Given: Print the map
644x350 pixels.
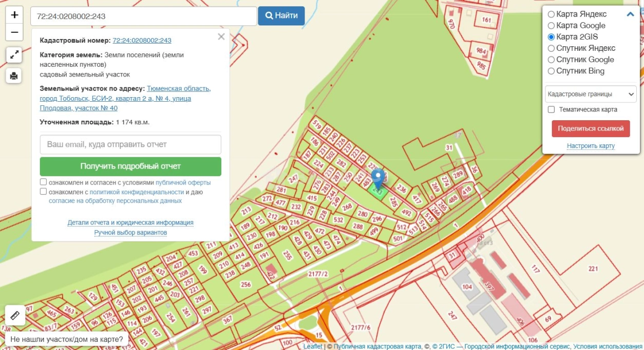Looking at the screenshot, I should pyautogui.click(x=14, y=76).
